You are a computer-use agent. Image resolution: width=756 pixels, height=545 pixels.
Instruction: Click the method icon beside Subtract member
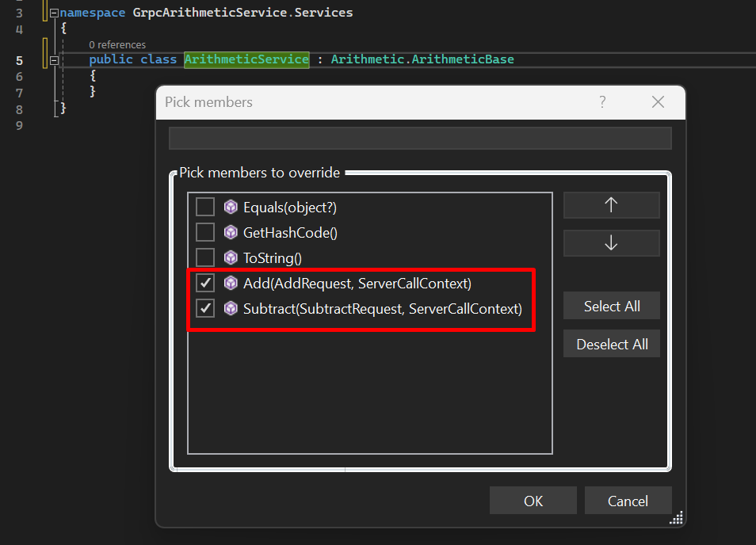tap(231, 308)
